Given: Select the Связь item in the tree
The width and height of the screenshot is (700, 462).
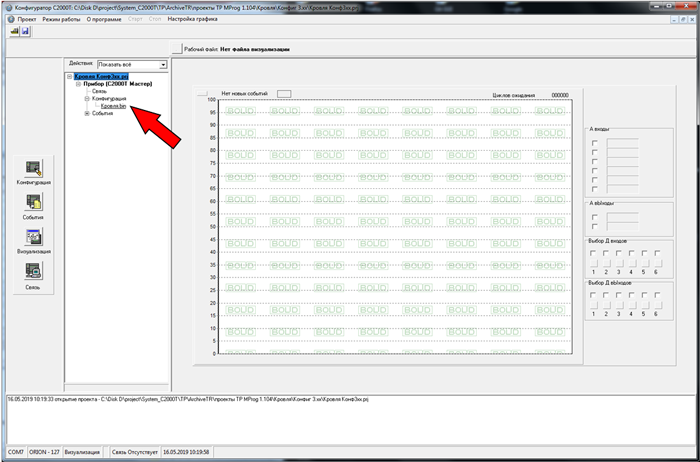Looking at the screenshot, I should click(100, 92).
